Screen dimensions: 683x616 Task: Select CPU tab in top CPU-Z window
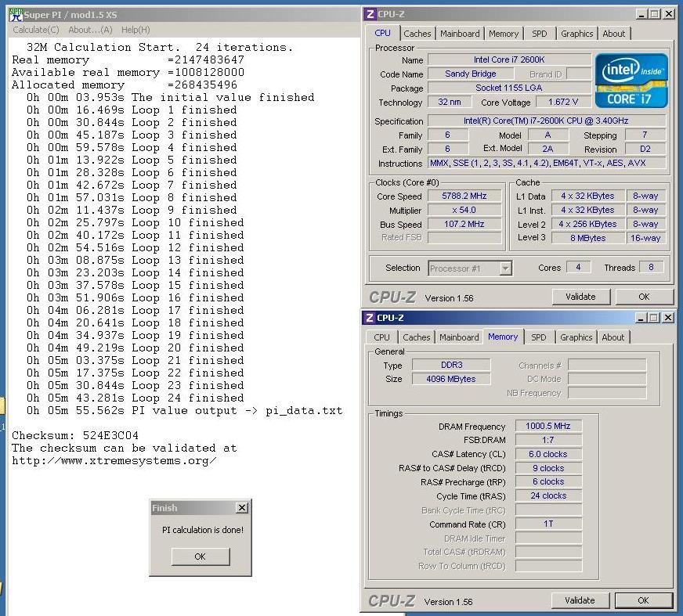[x=382, y=33]
